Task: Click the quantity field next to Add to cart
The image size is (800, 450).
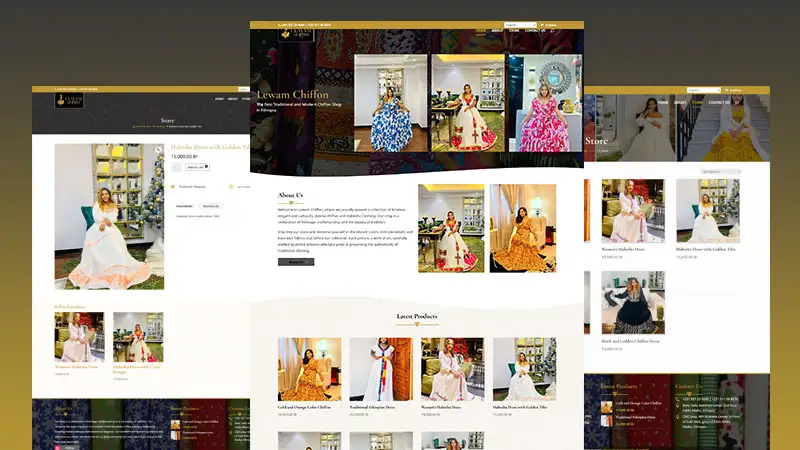Action: tap(177, 167)
